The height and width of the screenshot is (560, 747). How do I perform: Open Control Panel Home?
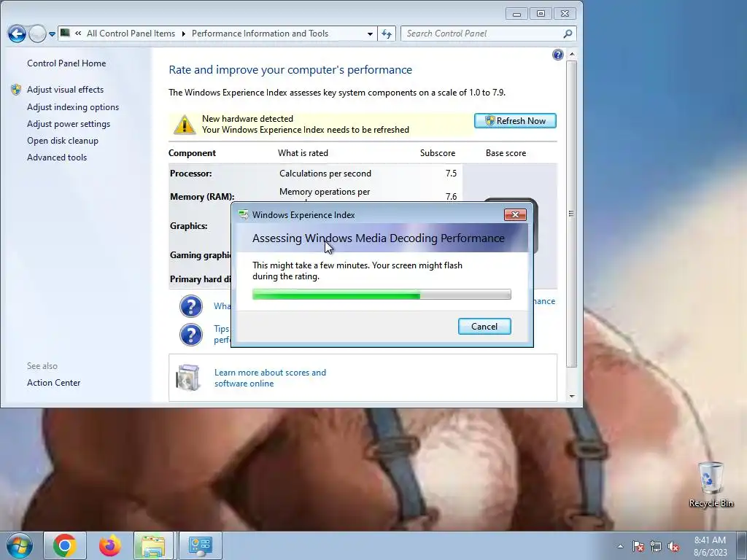click(66, 63)
